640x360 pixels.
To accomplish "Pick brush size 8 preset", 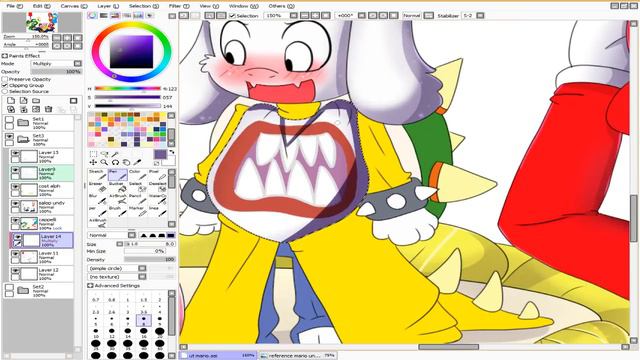I will 144,320.
